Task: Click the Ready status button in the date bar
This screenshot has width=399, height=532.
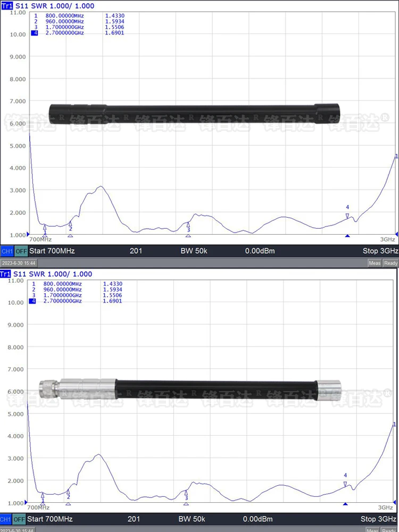Action: pyautogui.click(x=390, y=263)
